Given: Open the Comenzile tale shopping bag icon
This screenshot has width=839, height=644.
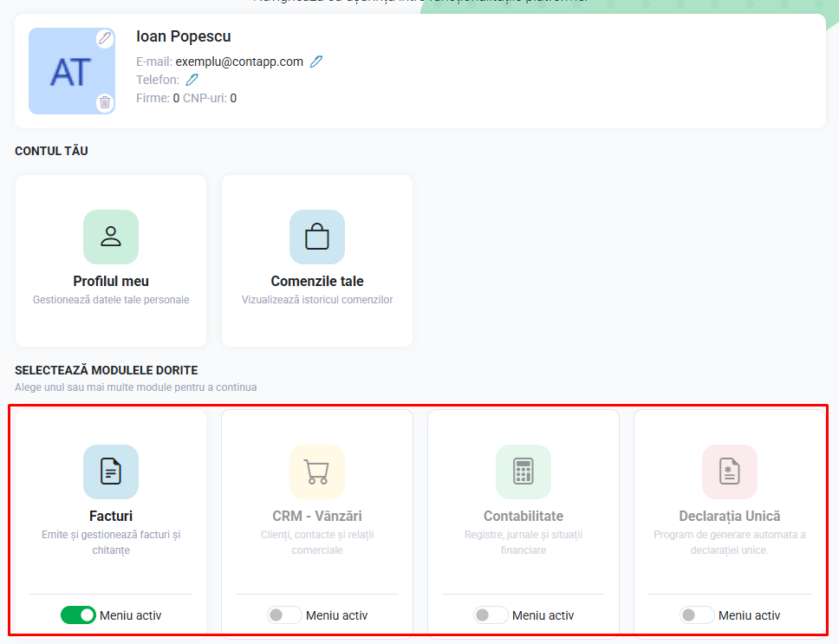Looking at the screenshot, I should tap(317, 237).
